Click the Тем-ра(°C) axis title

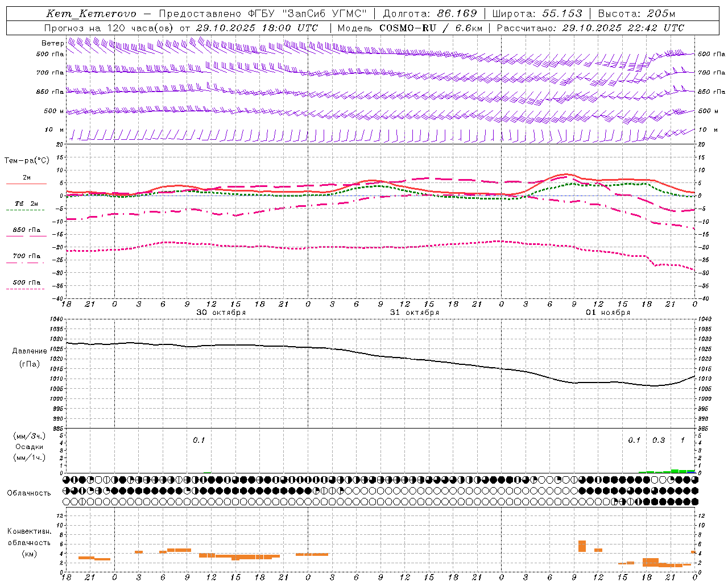(27, 161)
